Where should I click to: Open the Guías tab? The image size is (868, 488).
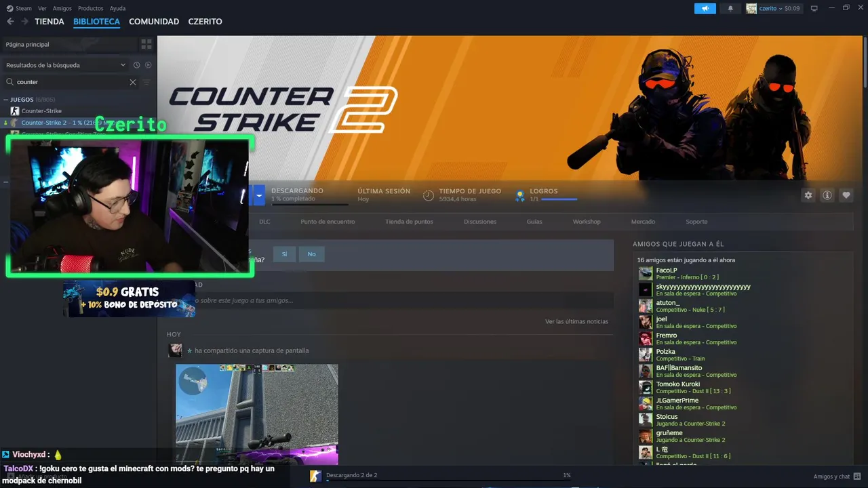[x=534, y=222]
